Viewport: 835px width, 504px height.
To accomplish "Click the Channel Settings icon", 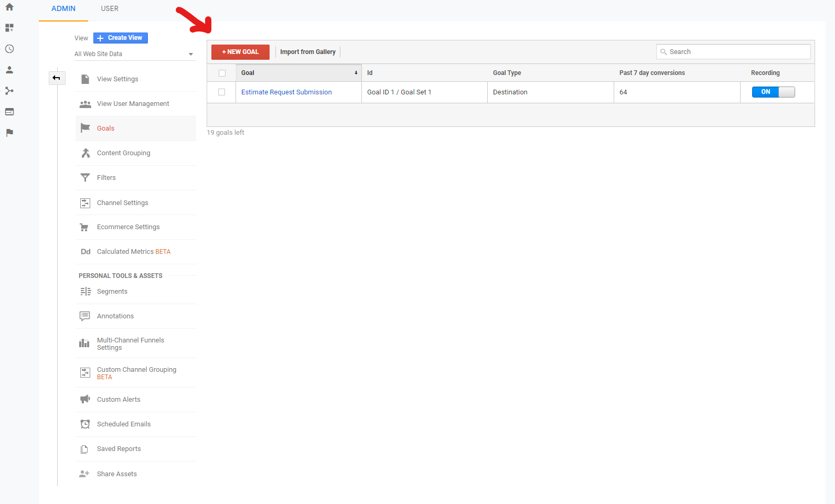I will tap(85, 203).
